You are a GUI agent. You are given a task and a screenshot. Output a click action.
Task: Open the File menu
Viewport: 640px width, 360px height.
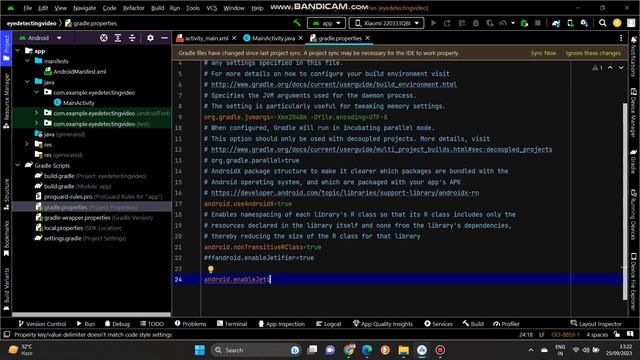(27, 8)
